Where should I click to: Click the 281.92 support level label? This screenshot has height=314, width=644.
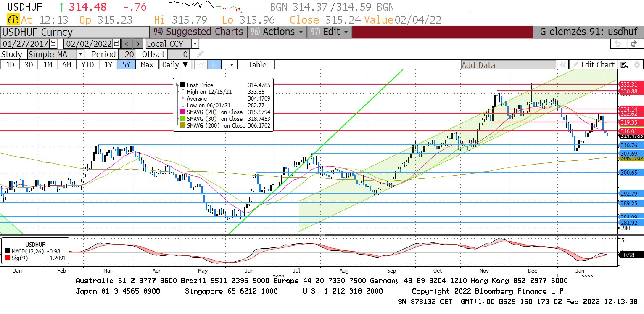click(x=631, y=222)
